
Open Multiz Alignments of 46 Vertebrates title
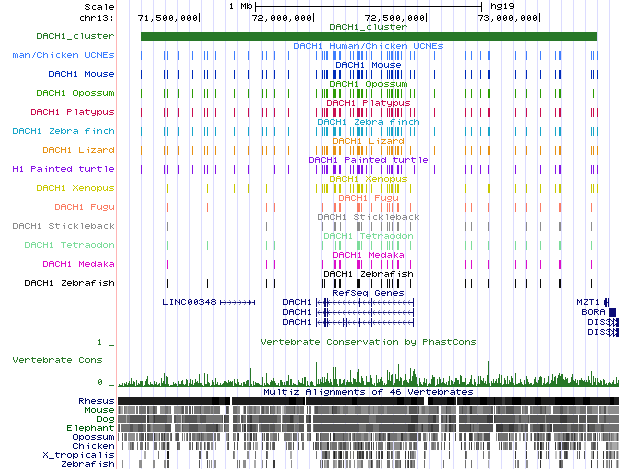point(367,392)
